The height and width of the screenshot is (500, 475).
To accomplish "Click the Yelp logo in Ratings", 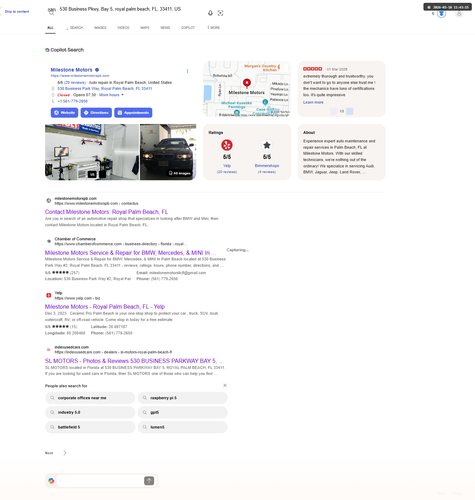I will pos(227,145).
